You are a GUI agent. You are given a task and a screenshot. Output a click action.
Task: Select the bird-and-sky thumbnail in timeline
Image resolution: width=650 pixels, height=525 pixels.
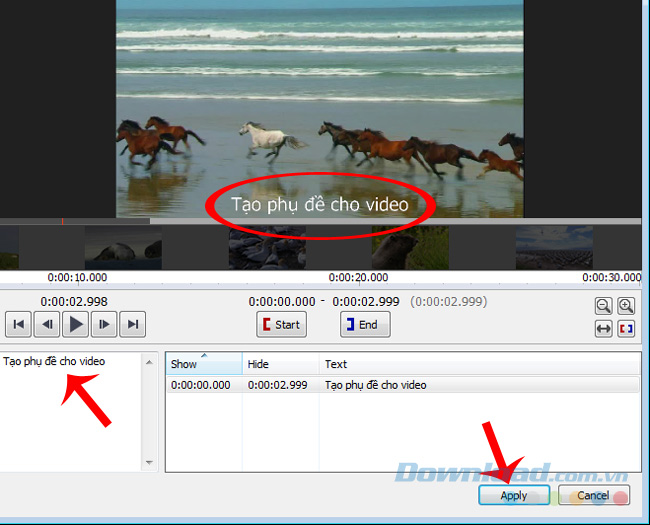554,248
